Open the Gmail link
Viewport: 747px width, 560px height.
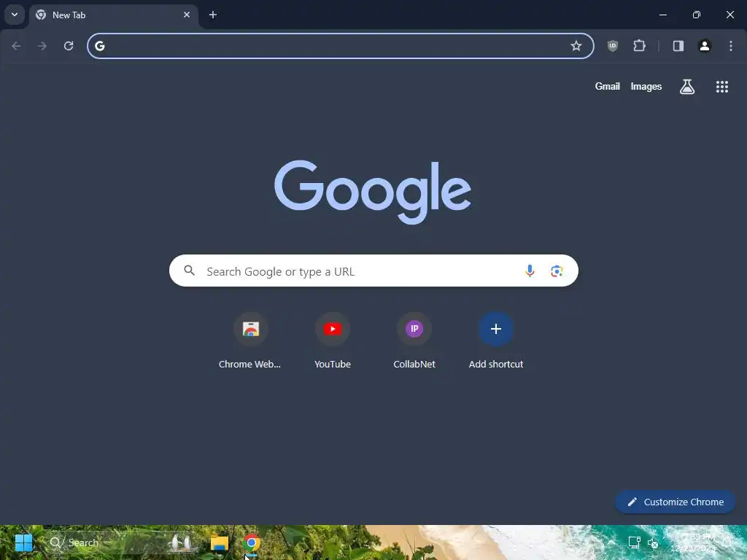pos(608,86)
